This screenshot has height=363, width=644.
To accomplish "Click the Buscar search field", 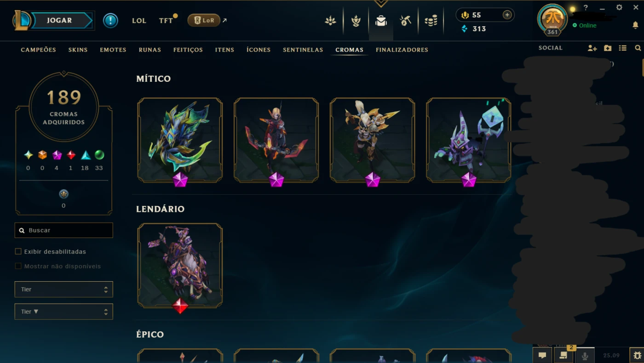I will (x=63, y=230).
